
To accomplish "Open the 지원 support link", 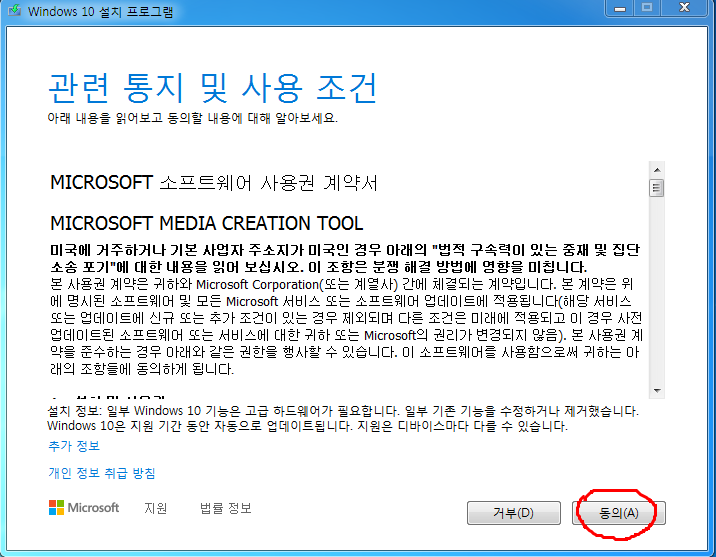I will (x=156, y=508).
